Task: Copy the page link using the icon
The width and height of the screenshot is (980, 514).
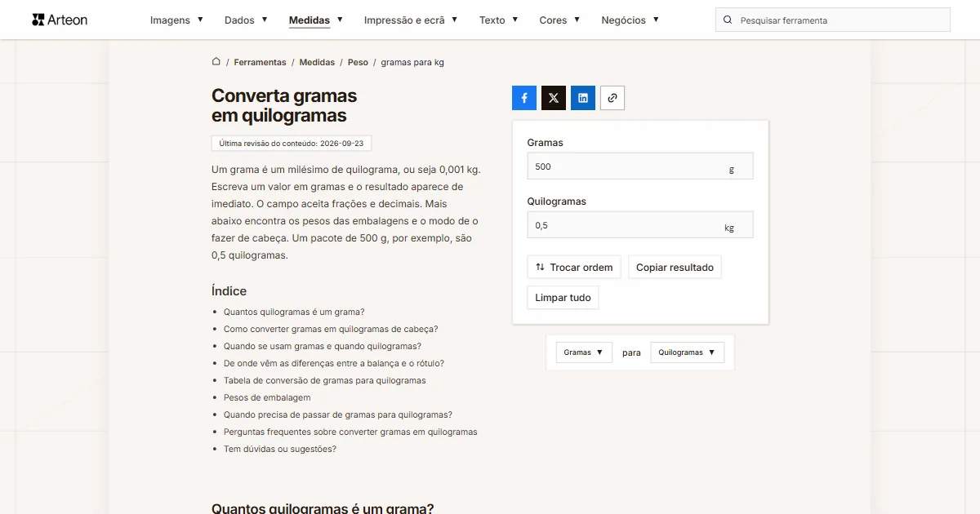Action: [x=612, y=98]
